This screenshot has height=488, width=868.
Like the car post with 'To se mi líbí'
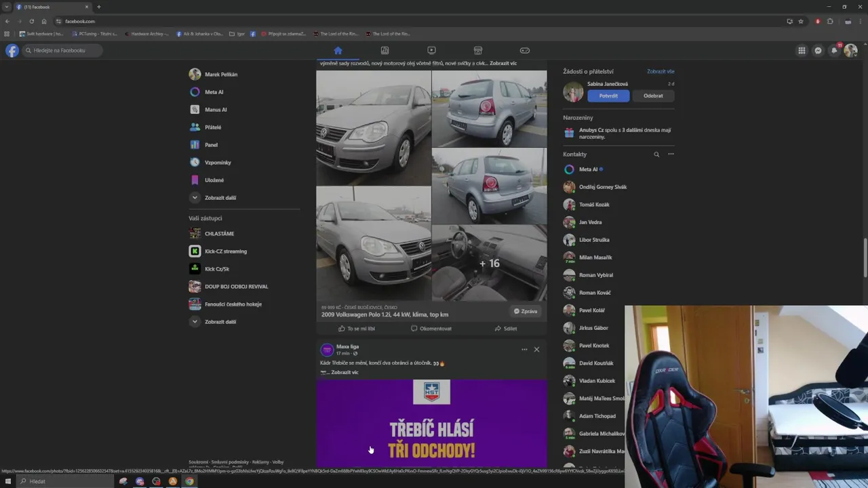point(357,329)
